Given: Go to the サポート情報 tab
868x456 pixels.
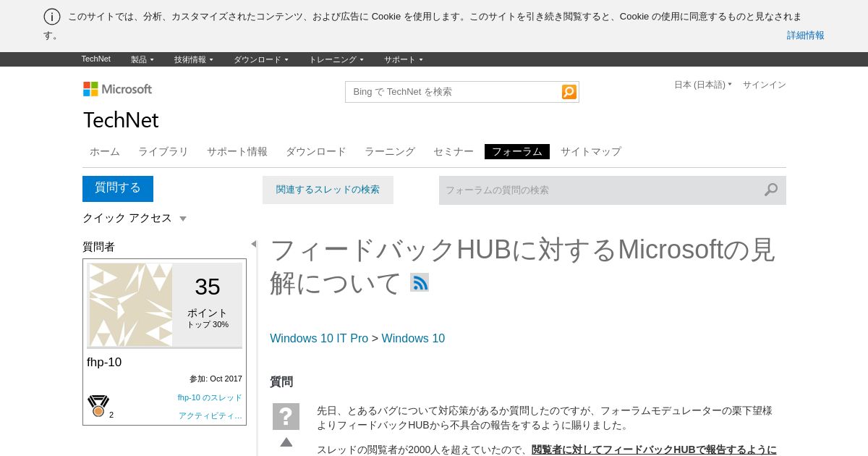Looking at the screenshot, I should click(237, 151).
